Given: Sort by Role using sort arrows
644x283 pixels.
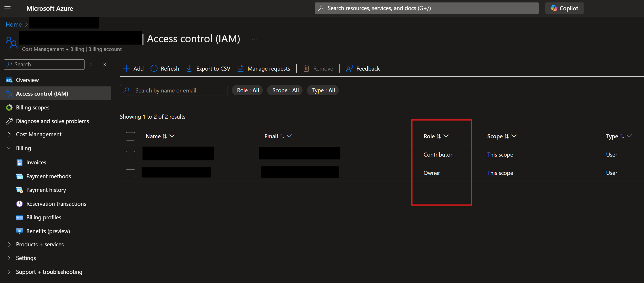Looking at the screenshot, I should tap(439, 136).
